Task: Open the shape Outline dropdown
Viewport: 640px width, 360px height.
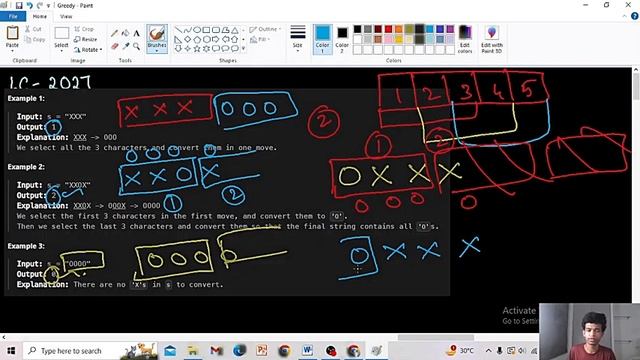Action: [x=265, y=29]
